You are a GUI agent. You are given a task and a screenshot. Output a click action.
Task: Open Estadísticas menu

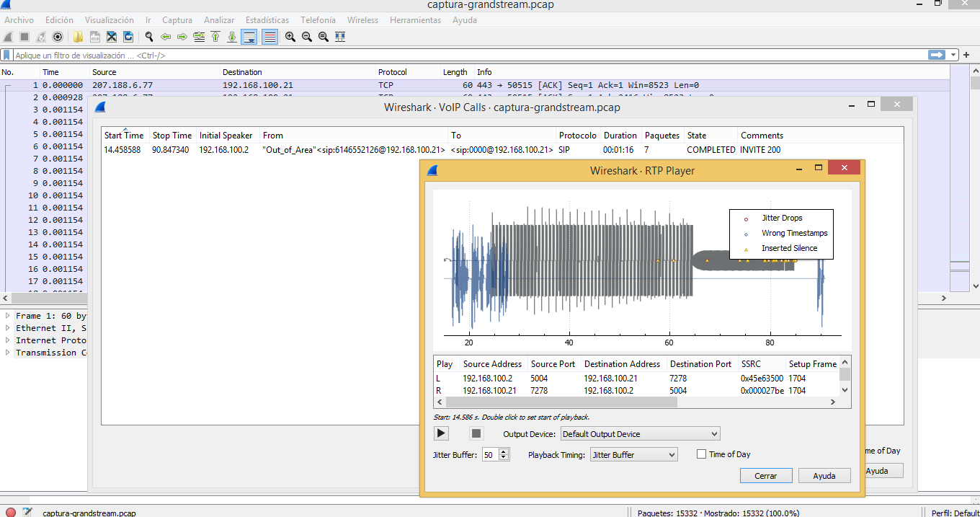pos(267,20)
